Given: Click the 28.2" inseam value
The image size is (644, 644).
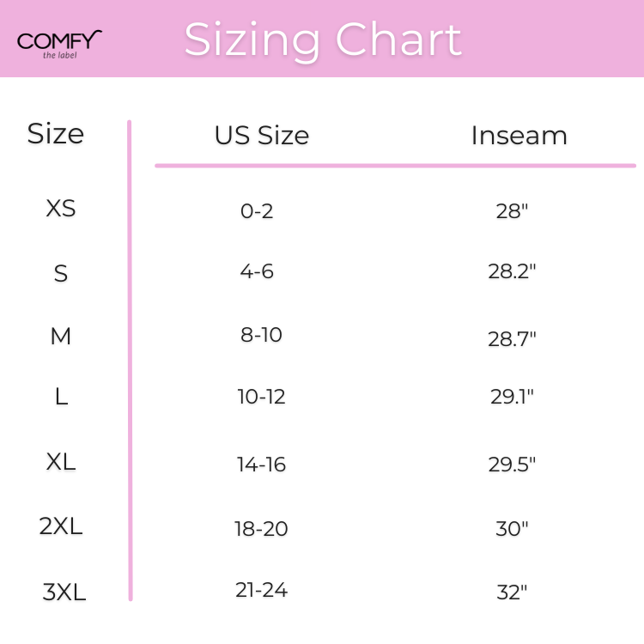Looking at the screenshot, I should (x=512, y=272).
